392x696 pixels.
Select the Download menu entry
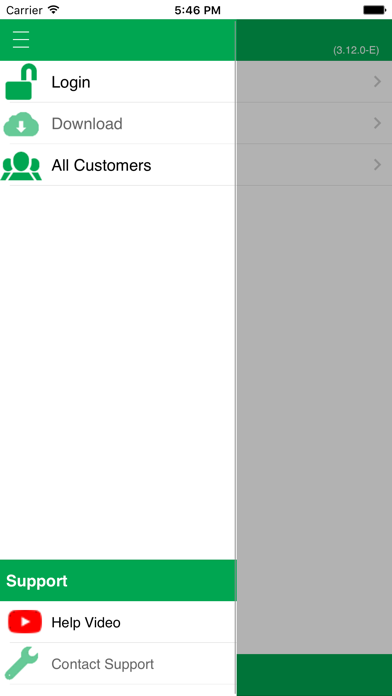(118, 123)
